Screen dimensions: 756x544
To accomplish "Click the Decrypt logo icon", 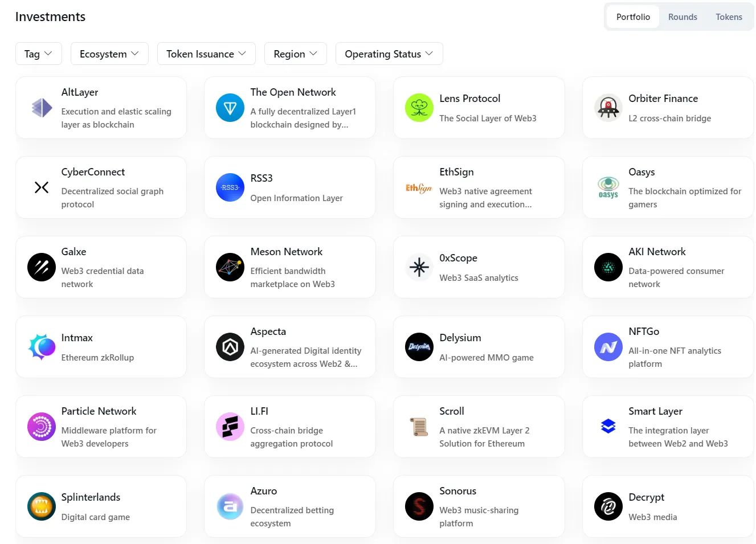I will [608, 506].
